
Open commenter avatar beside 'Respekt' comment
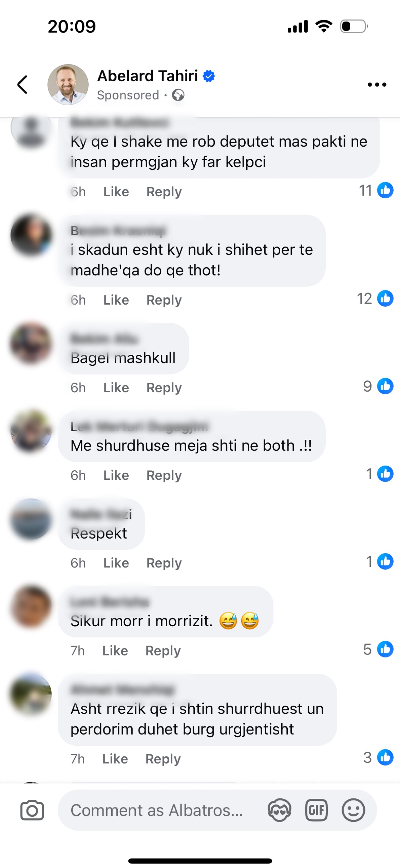[x=31, y=519]
